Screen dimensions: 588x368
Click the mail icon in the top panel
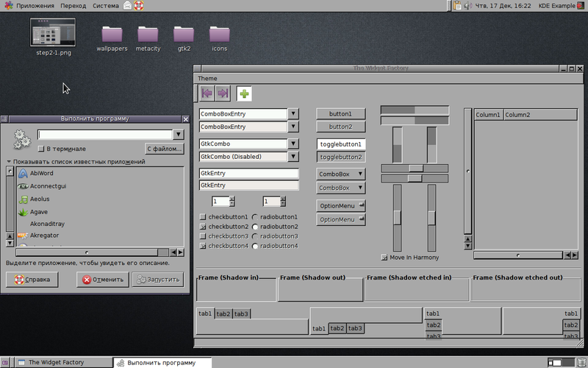point(127,5)
